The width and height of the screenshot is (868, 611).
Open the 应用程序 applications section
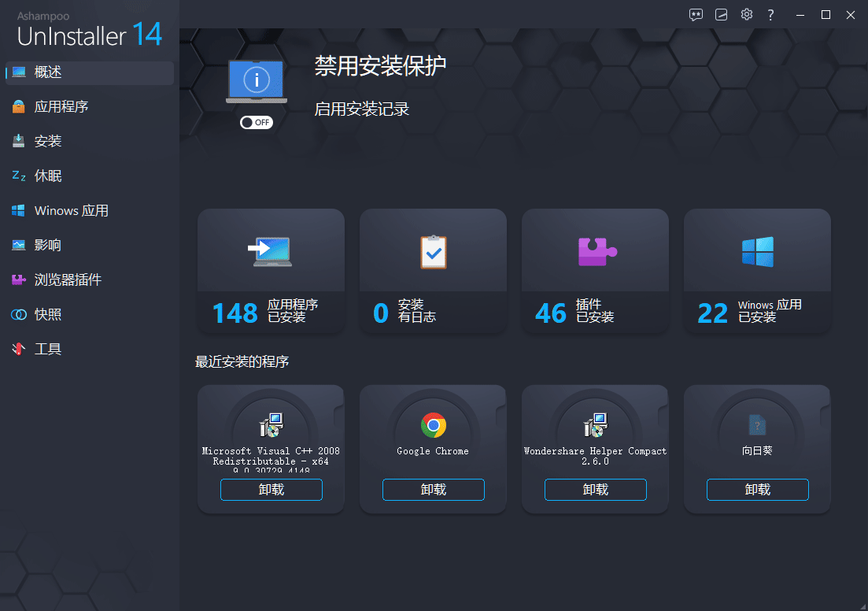90,107
